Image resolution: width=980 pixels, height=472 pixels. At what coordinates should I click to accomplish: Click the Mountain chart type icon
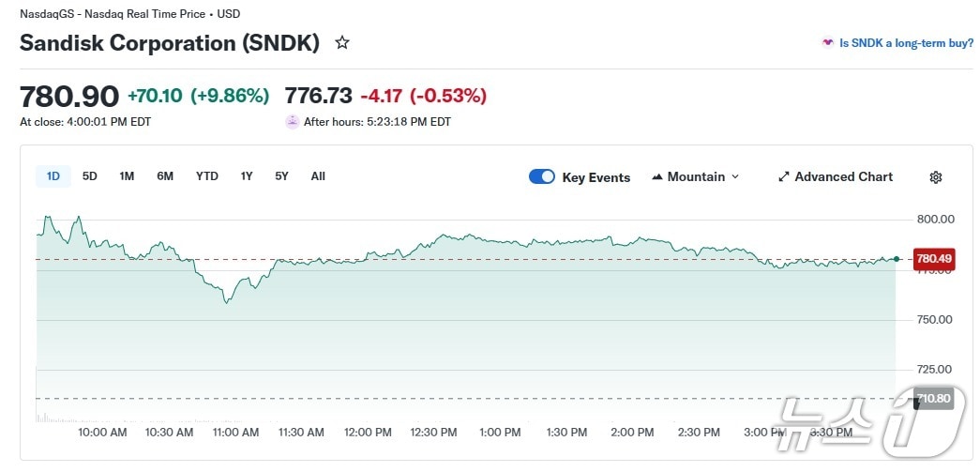(x=657, y=176)
